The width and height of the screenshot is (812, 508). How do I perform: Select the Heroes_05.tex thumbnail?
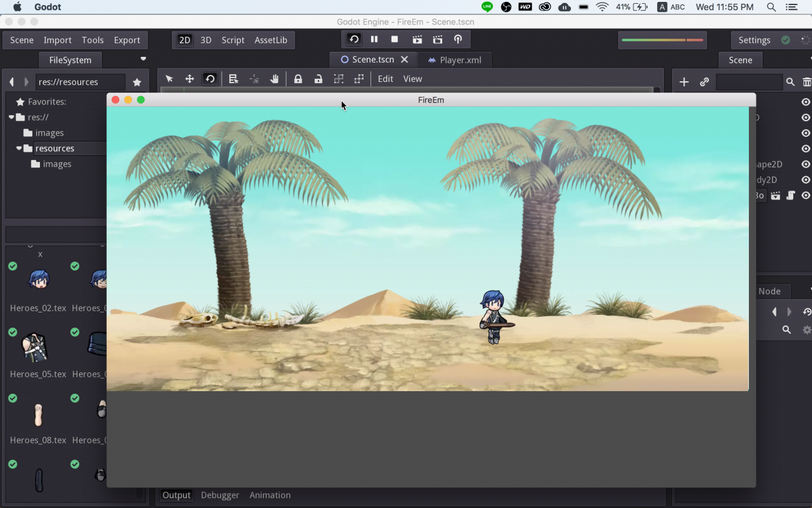(x=35, y=347)
